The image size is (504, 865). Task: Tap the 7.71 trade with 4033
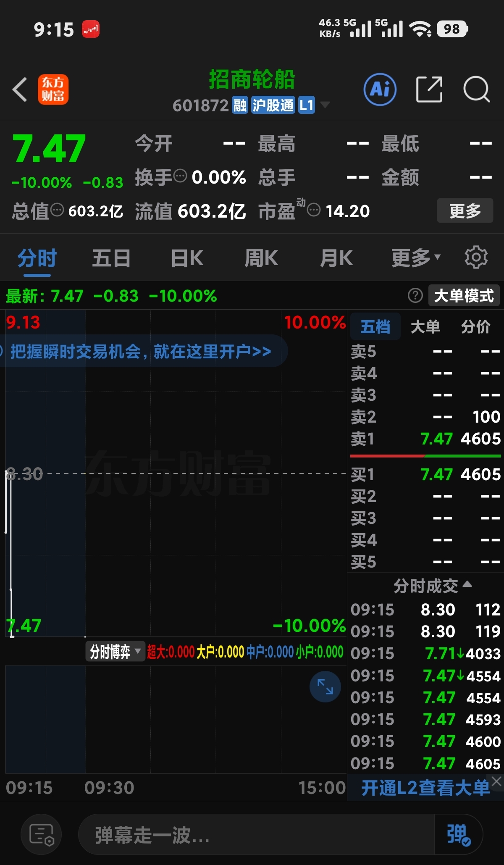425,653
